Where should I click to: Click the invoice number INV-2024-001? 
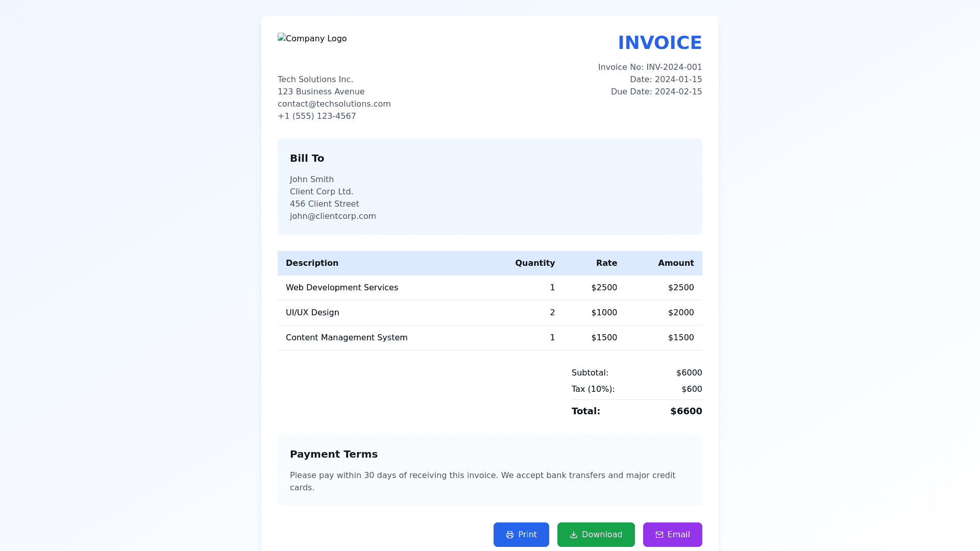point(674,67)
